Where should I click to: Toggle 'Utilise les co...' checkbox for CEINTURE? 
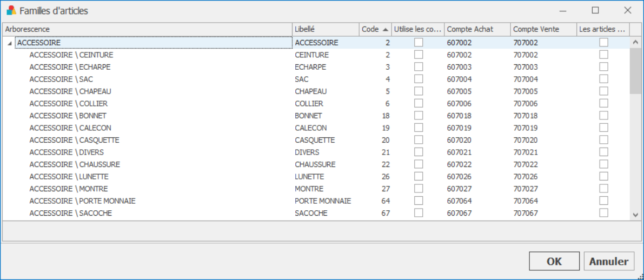click(x=418, y=55)
